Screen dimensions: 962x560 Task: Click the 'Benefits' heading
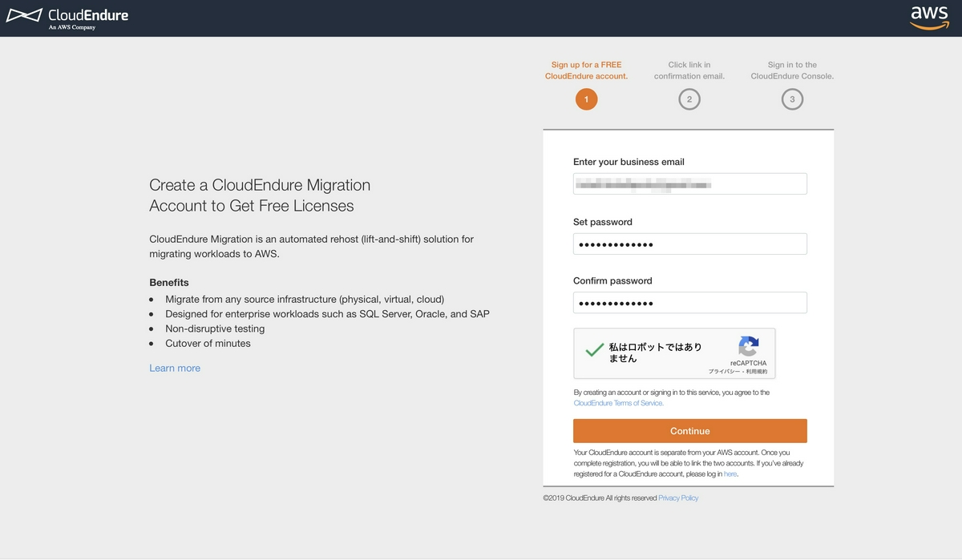point(169,283)
